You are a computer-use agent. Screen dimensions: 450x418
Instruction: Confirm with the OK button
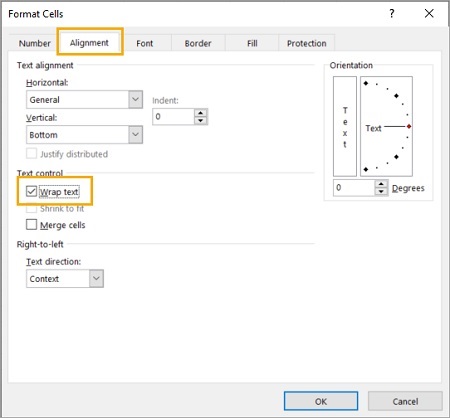tap(321, 401)
